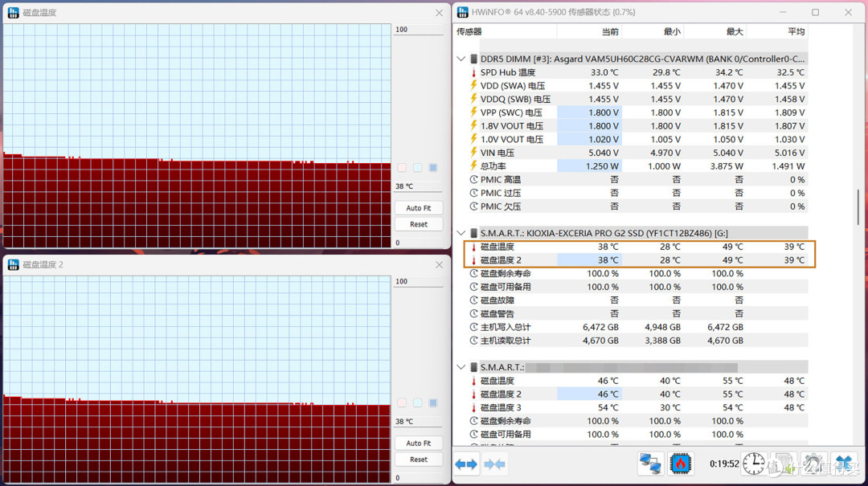Click the 6,472 GB current value of 主机写入总计
The image size is (868, 486).
(600, 327)
